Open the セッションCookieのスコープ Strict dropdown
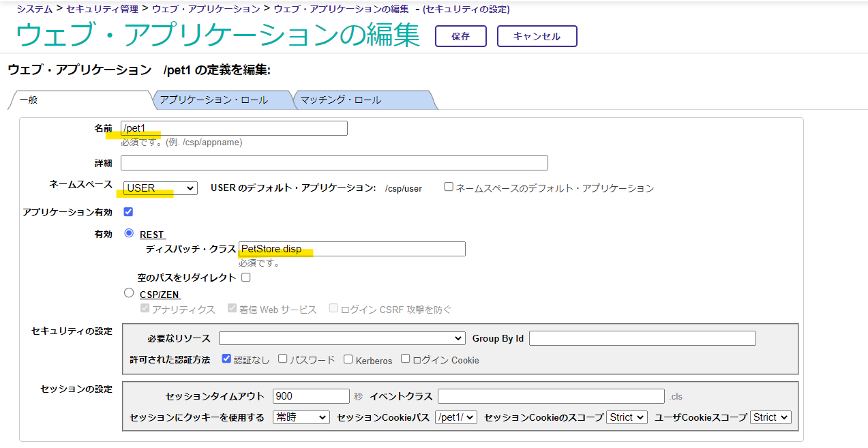The width and height of the screenshot is (868, 448). click(x=626, y=417)
